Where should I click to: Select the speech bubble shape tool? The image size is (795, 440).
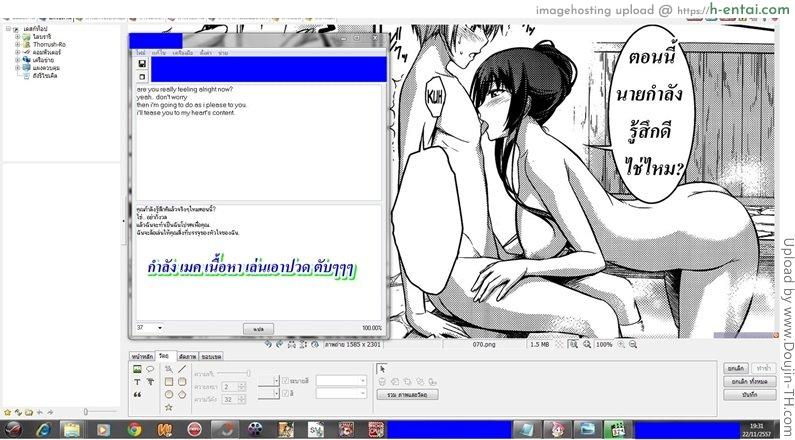tap(151, 369)
